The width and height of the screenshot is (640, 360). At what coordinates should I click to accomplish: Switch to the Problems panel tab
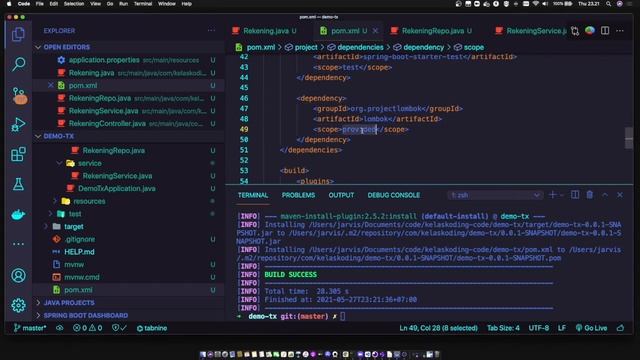click(298, 196)
